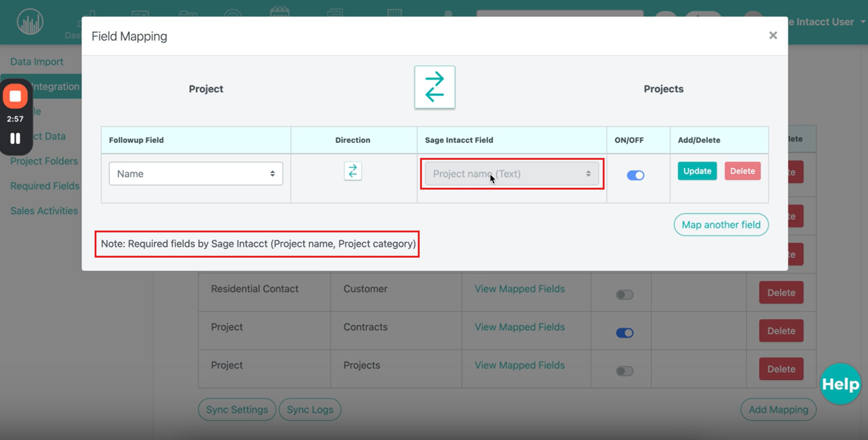Go to Sales Activities in sidebar

click(x=44, y=211)
